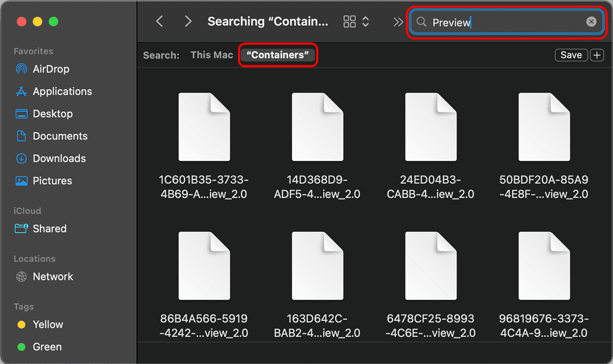Click the Save search button

click(x=571, y=55)
